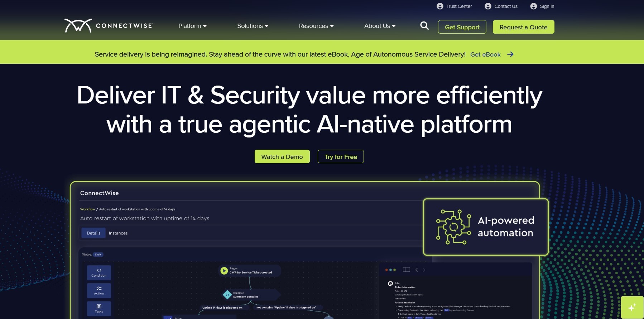The image size is (644, 319).
Task: Click the forward chevron in preview window
Action: click(x=424, y=270)
